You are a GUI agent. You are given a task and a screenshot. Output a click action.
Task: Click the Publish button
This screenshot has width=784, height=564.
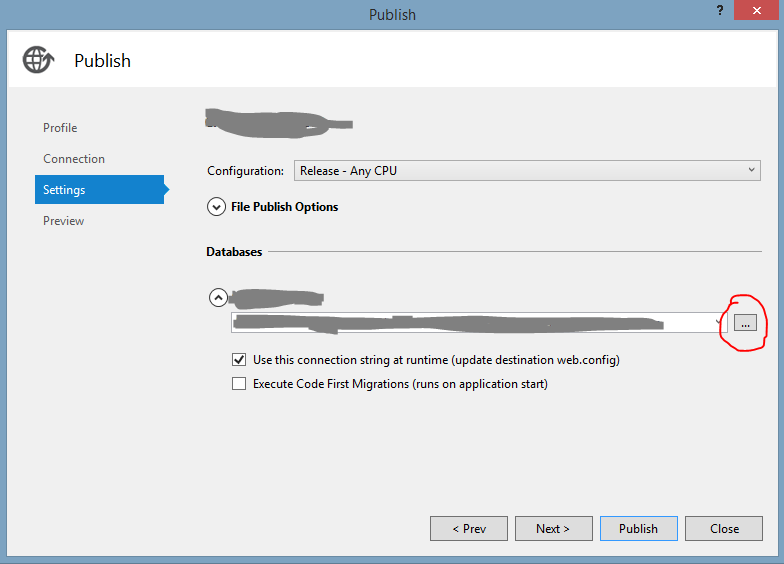[x=638, y=528]
